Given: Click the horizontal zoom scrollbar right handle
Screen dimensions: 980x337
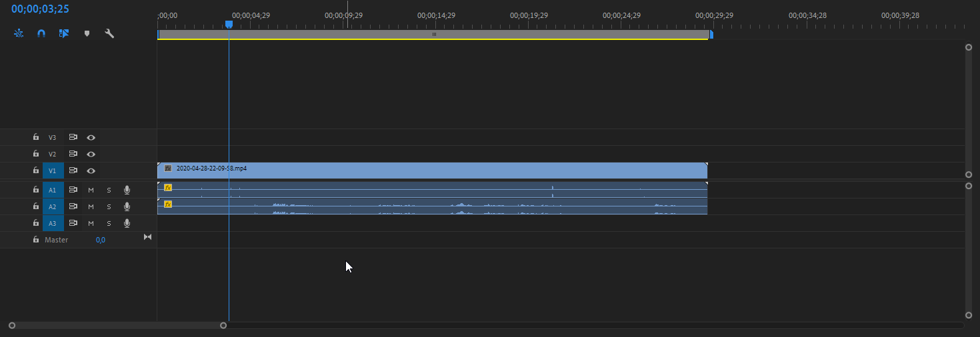Looking at the screenshot, I should (223, 326).
